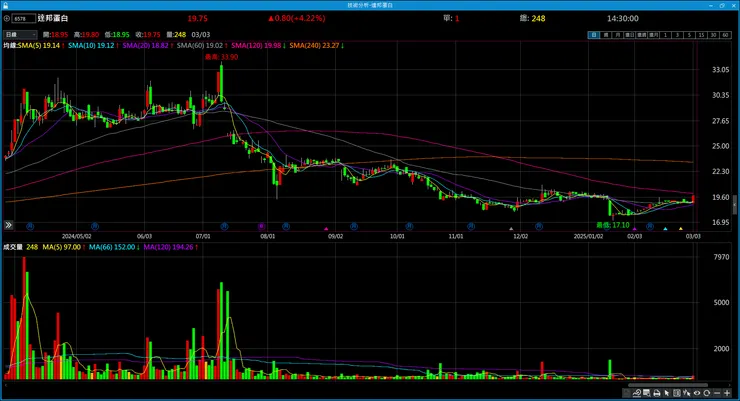Screen dimensions: 740x401
Task: Click the data window search icon
Action: [647, 393]
